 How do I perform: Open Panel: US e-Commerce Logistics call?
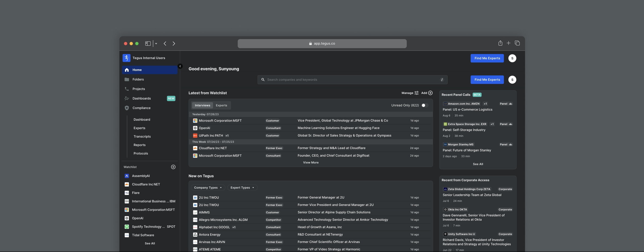click(467, 110)
